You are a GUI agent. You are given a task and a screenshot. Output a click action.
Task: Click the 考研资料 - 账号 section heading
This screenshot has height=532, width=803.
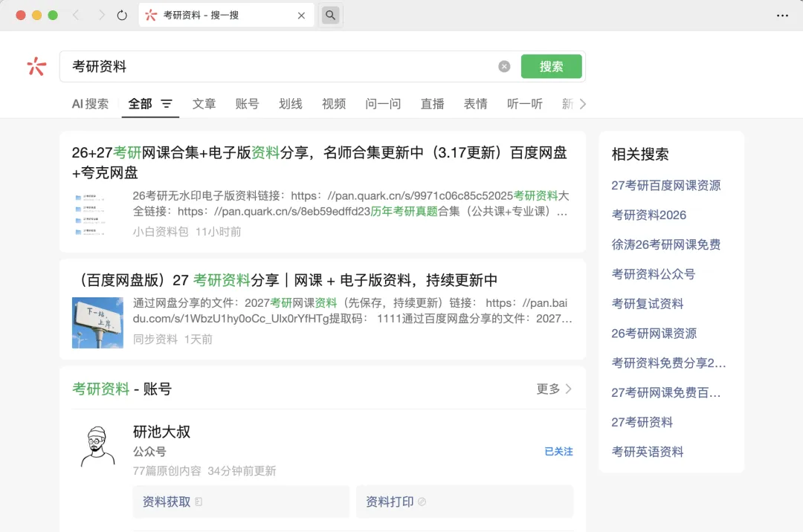(122, 389)
